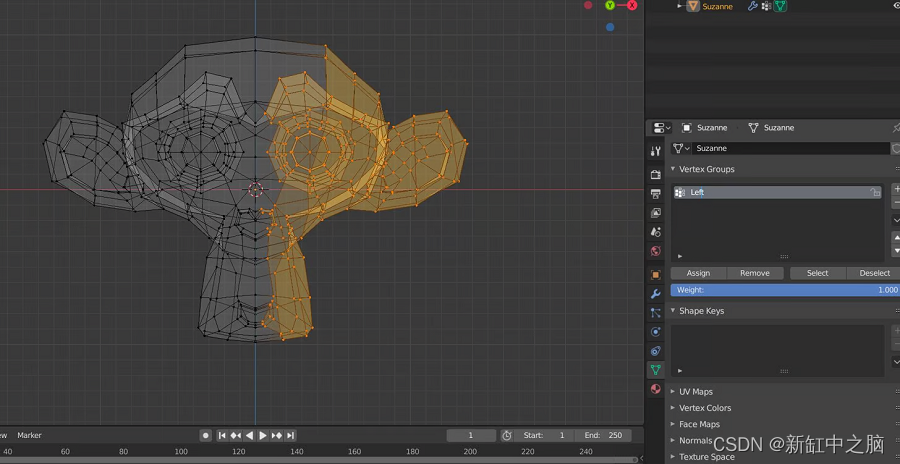Click the Assign button
The image size is (900, 464).
(698, 273)
